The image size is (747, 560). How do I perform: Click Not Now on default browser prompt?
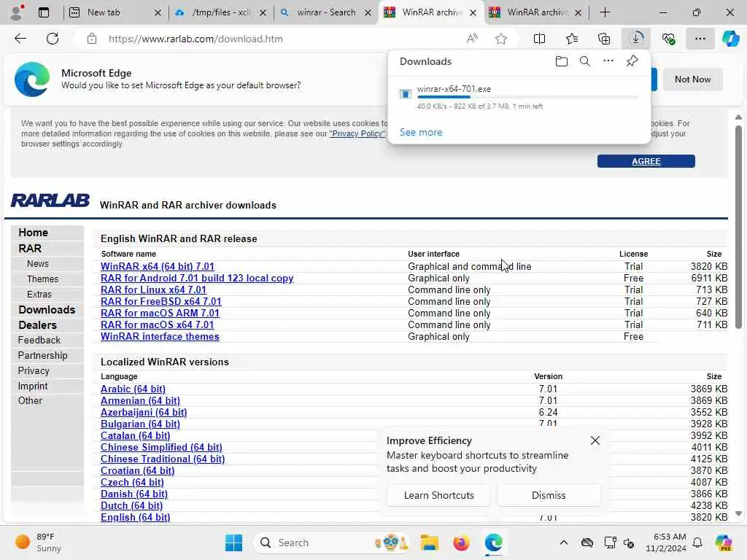click(693, 79)
